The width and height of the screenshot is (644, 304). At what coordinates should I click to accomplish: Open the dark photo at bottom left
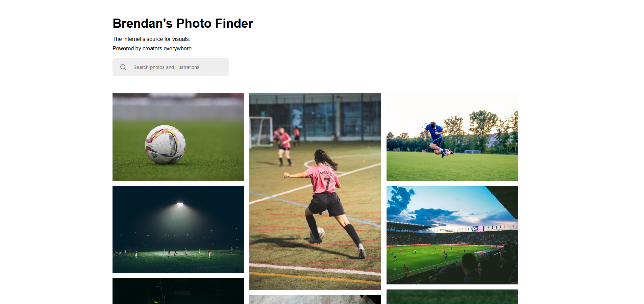[178, 291]
